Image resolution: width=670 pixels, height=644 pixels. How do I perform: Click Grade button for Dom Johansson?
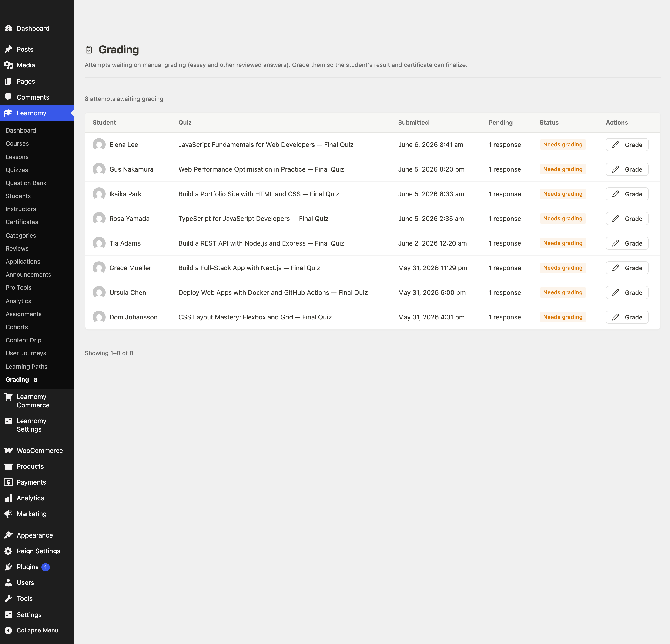pos(627,317)
